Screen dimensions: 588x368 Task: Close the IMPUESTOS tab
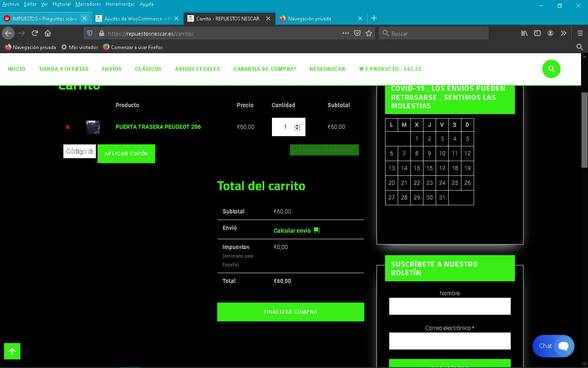pos(85,18)
